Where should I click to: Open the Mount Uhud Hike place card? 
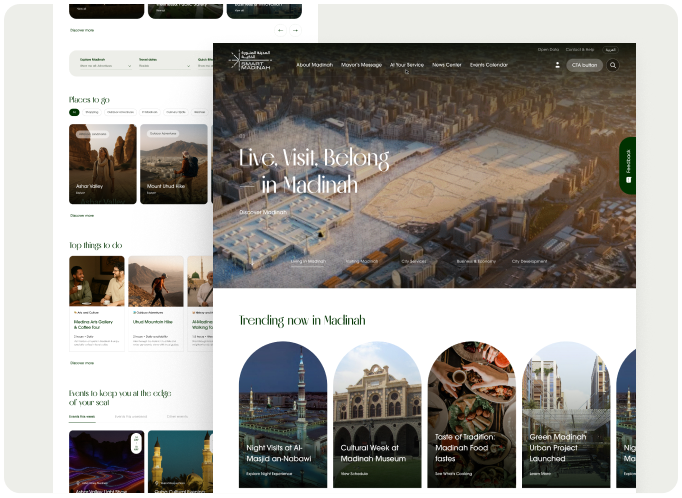pyautogui.click(x=174, y=164)
